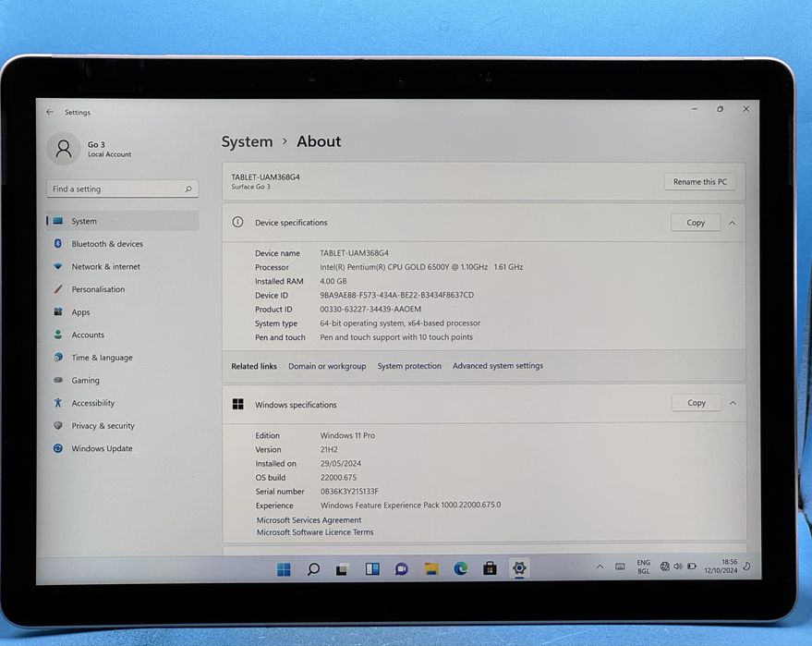Viewport: 812px width, 646px height.
Task: Click Rename this PC button
Action: coord(699,182)
